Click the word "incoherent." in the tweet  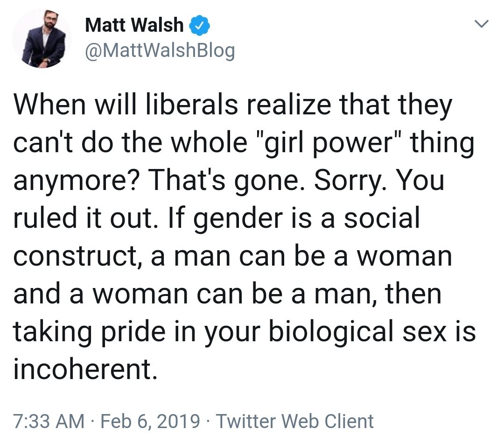coord(85,369)
